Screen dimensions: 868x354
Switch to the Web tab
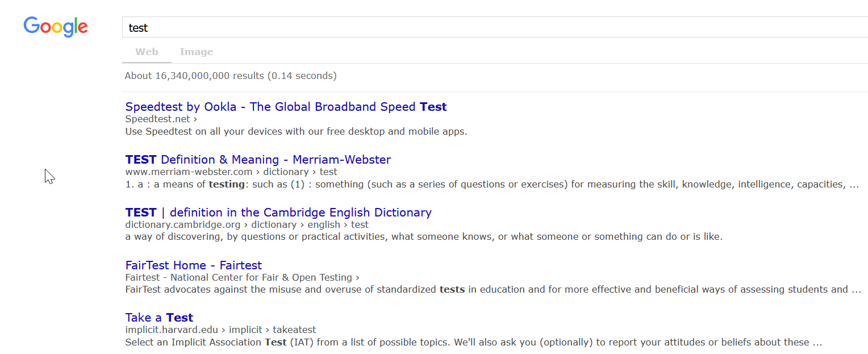[x=147, y=52]
